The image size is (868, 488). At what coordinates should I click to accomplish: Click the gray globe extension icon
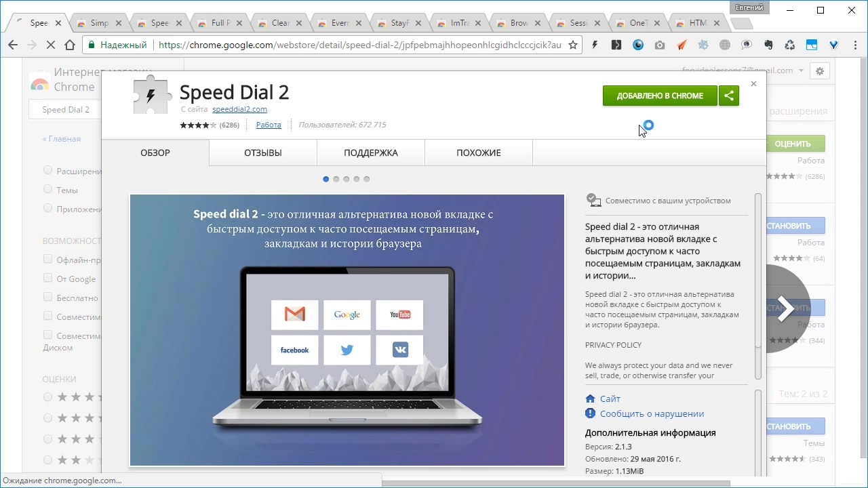pos(725,45)
